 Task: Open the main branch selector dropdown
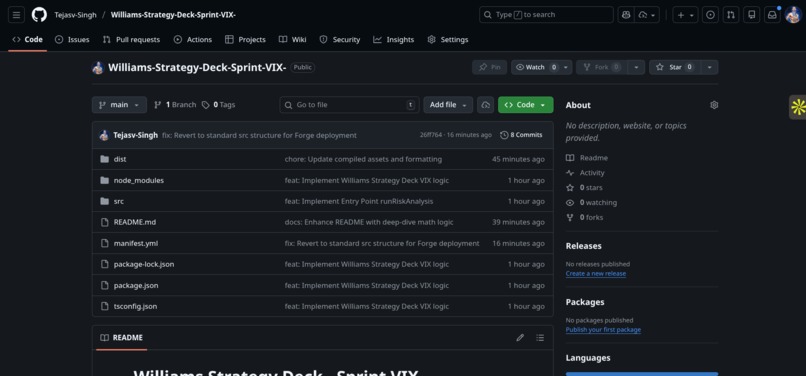(119, 105)
